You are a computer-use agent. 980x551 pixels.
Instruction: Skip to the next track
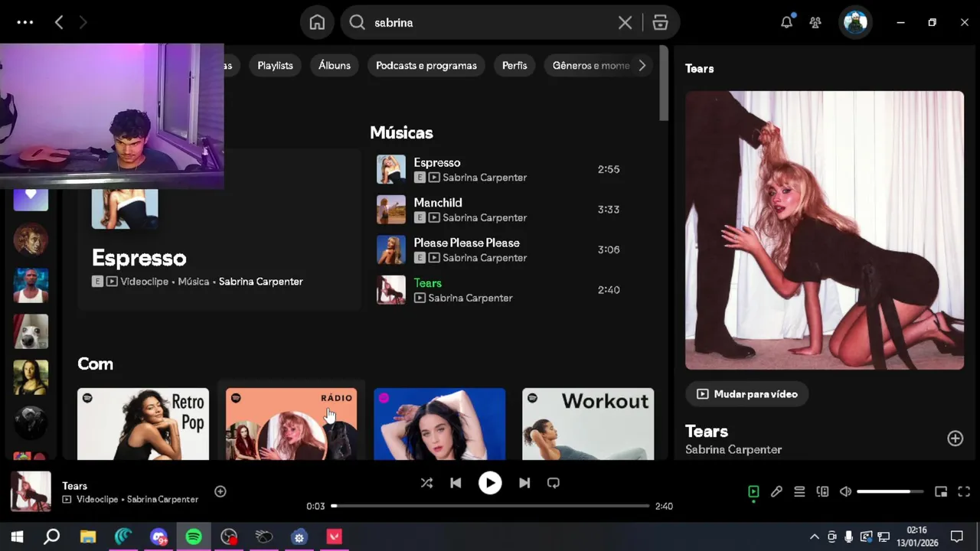click(524, 483)
